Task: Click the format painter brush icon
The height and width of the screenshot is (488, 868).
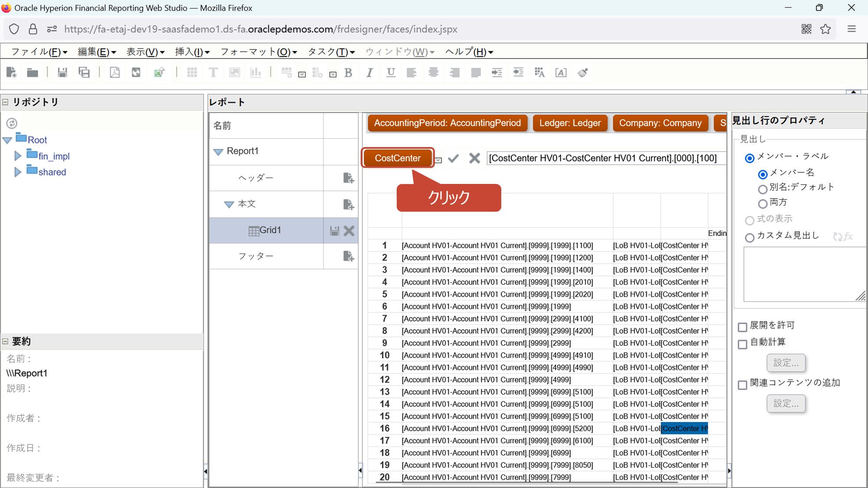Action: (583, 72)
